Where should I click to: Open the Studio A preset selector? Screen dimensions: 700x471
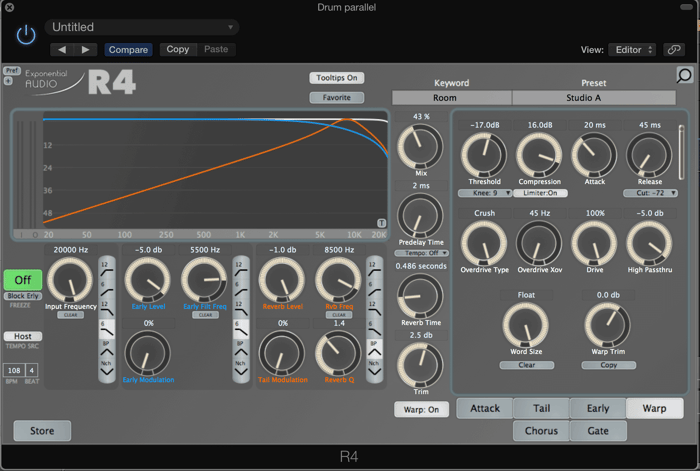click(594, 98)
